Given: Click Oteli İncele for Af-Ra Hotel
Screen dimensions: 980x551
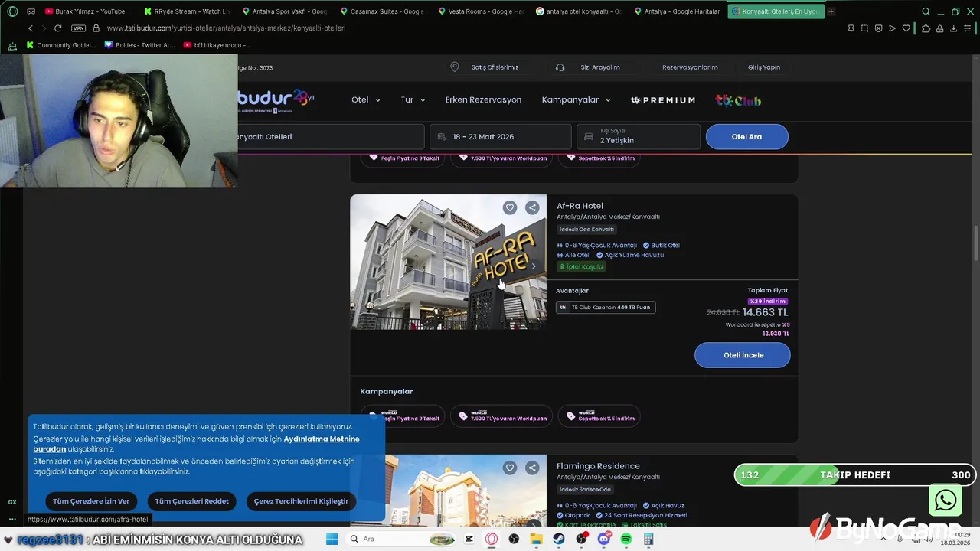Looking at the screenshot, I should [743, 355].
